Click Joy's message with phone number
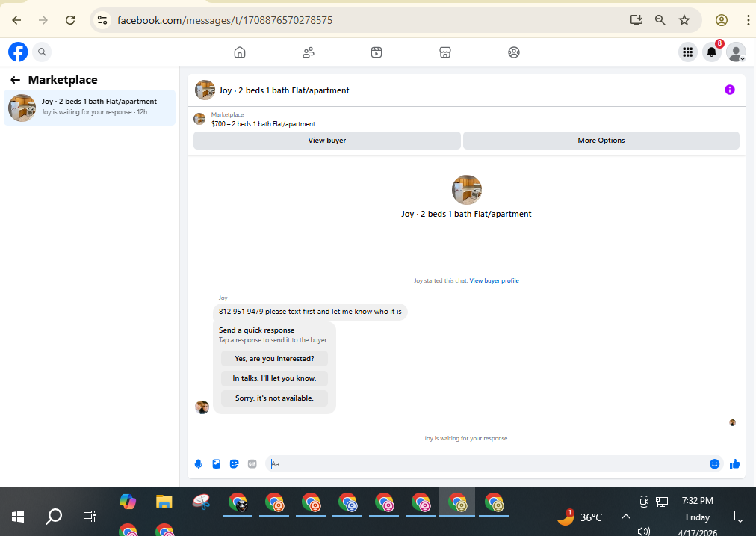This screenshot has width=756, height=536. point(310,312)
